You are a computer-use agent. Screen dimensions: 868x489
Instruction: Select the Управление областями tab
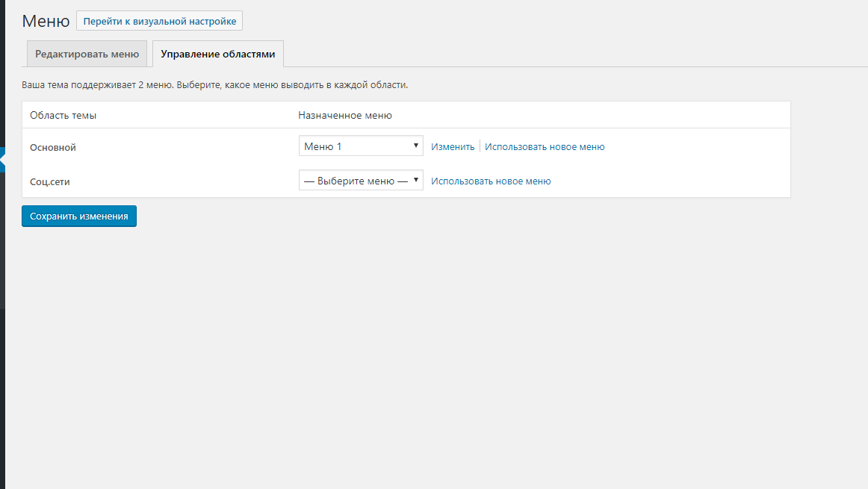pos(217,54)
